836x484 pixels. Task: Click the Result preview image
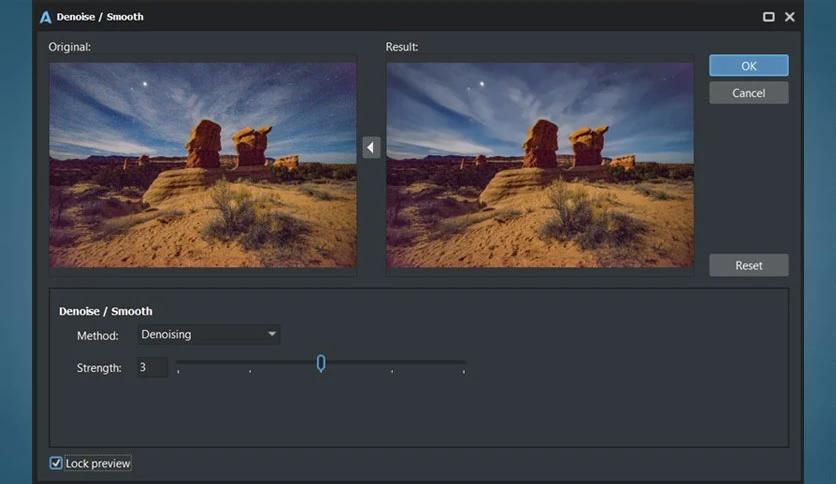pyautogui.click(x=540, y=165)
